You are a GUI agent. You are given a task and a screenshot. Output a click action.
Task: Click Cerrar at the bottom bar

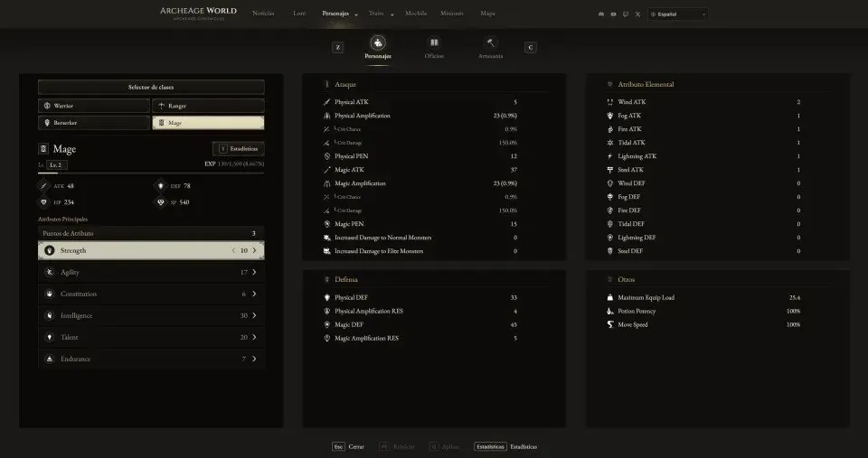(356, 447)
